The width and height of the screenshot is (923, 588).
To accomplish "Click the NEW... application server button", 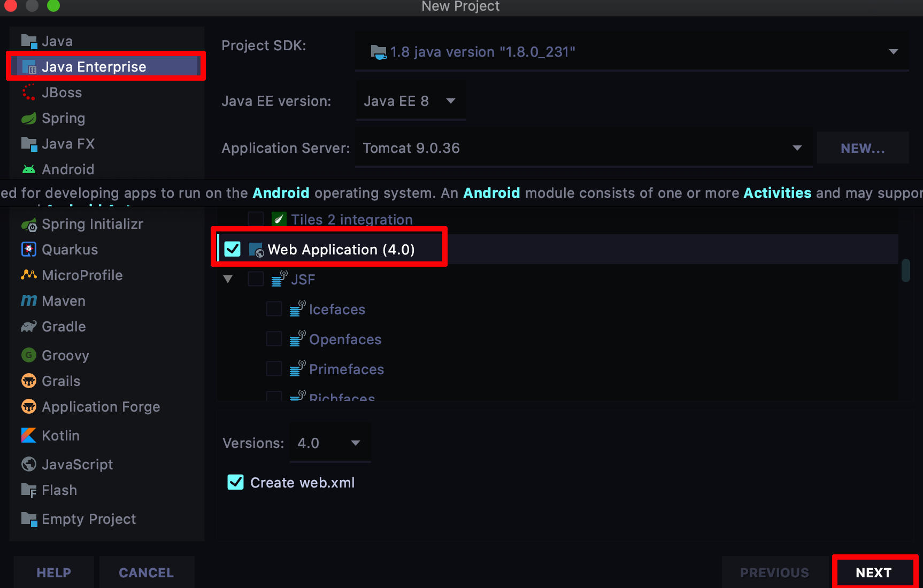I will click(863, 148).
